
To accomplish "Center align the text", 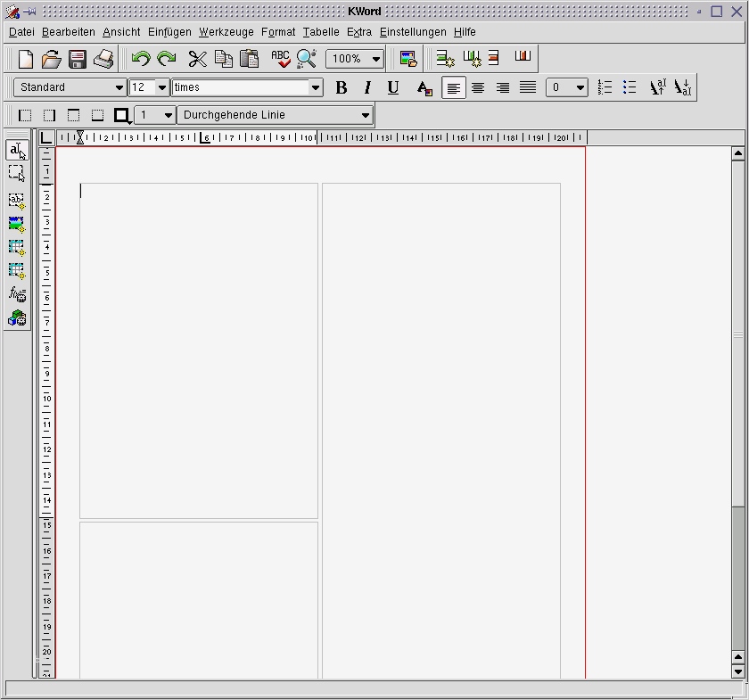I will [478, 88].
